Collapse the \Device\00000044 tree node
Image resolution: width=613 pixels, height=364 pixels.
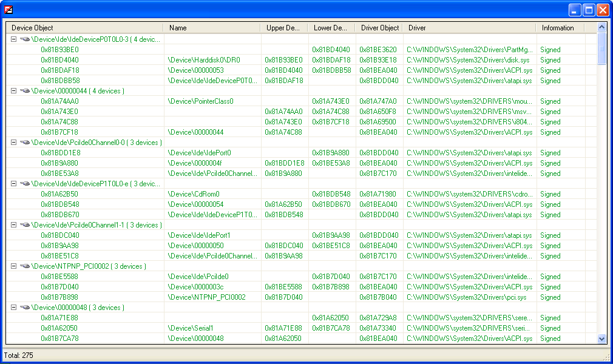[13, 91]
